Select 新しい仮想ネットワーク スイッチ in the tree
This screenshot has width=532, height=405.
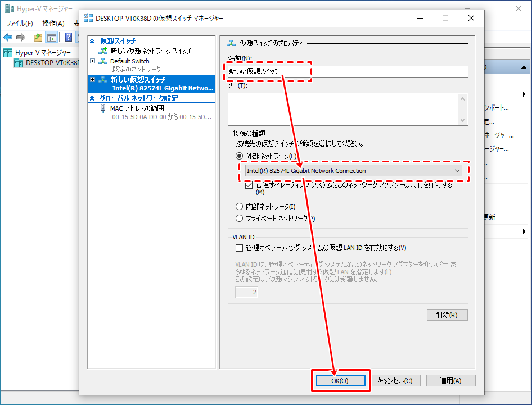(x=150, y=51)
